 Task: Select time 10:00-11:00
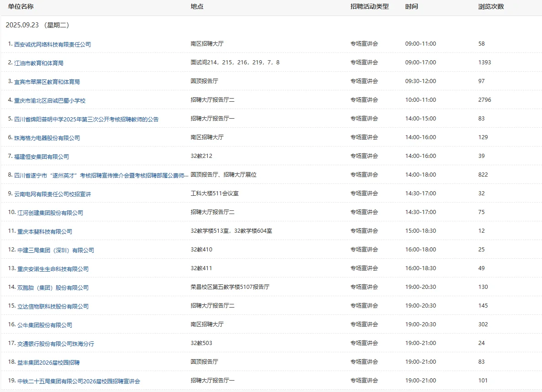(x=421, y=100)
